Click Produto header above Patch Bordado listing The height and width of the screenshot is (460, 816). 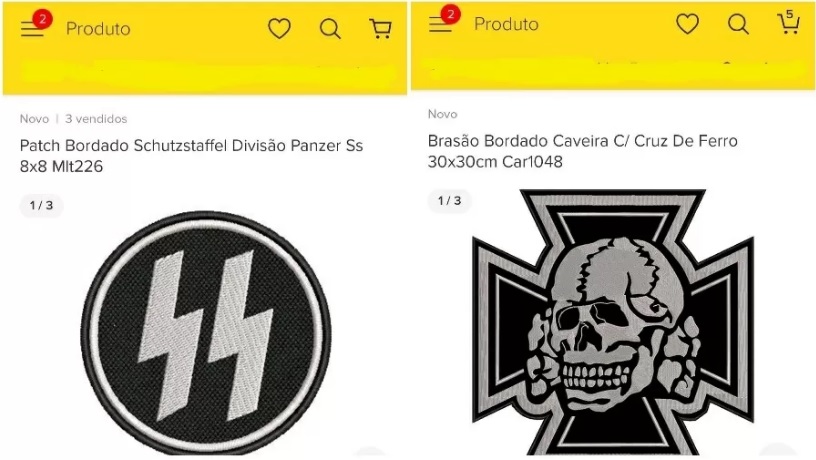pos(98,29)
